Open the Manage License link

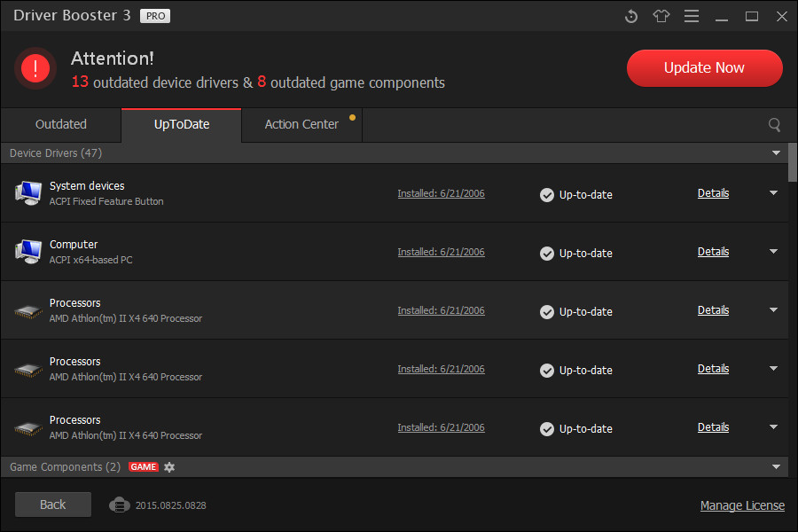click(742, 505)
